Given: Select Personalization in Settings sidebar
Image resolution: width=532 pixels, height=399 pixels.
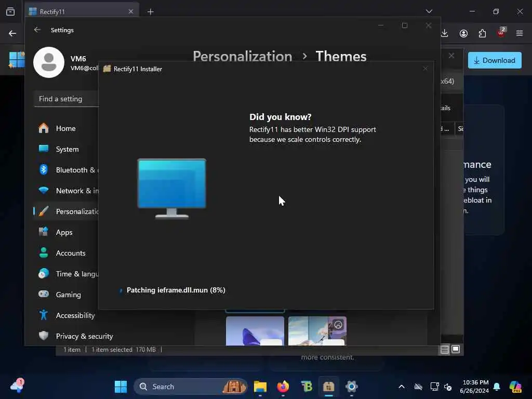Looking at the screenshot, I should (x=66, y=211).
